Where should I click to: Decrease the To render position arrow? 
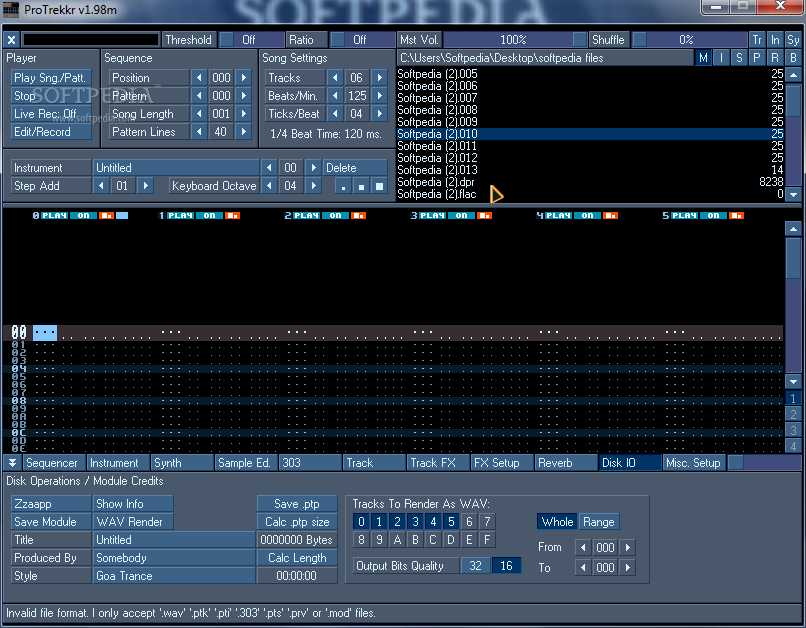pyautogui.click(x=582, y=568)
